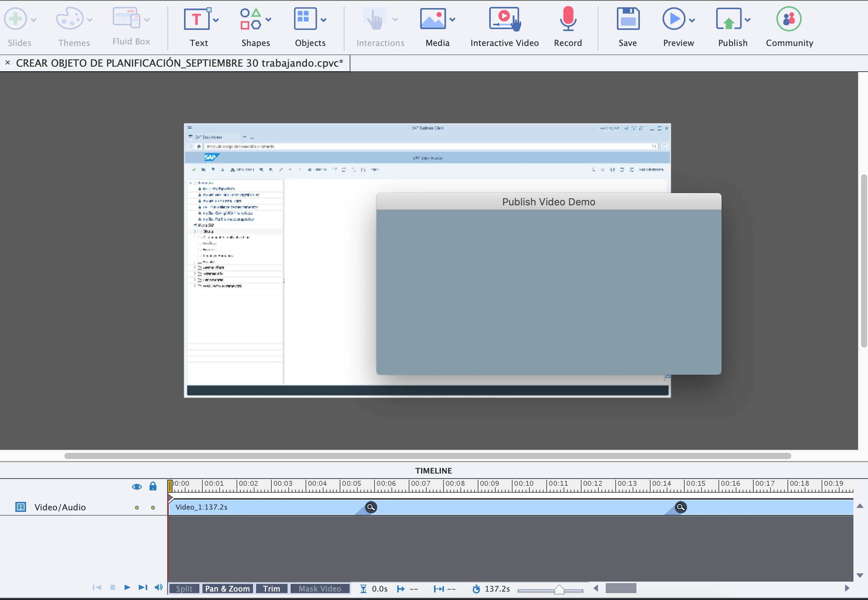Expand the Shapes dropdown arrow
Screen dimensions: 868x600
point(268,20)
